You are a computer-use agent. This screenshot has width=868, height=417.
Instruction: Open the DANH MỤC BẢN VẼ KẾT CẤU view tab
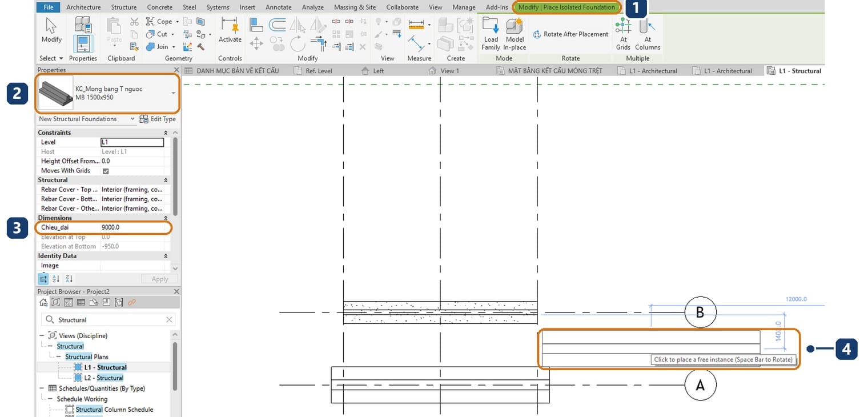(232, 71)
